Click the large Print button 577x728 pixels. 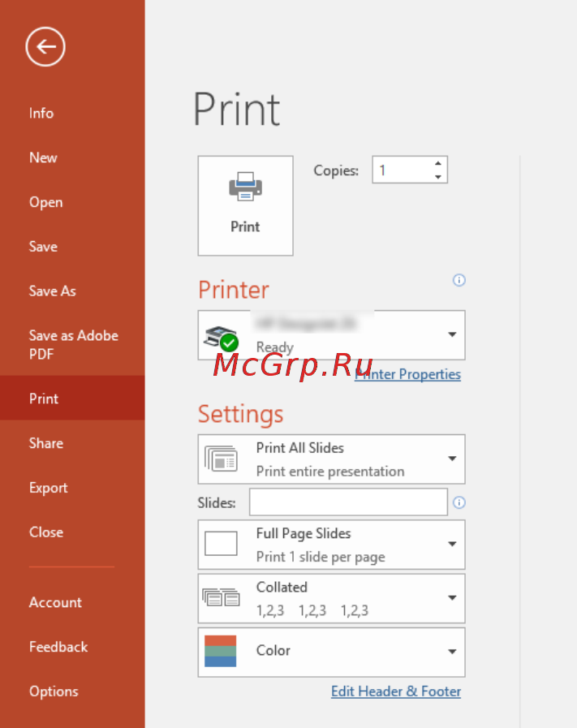[x=245, y=205]
